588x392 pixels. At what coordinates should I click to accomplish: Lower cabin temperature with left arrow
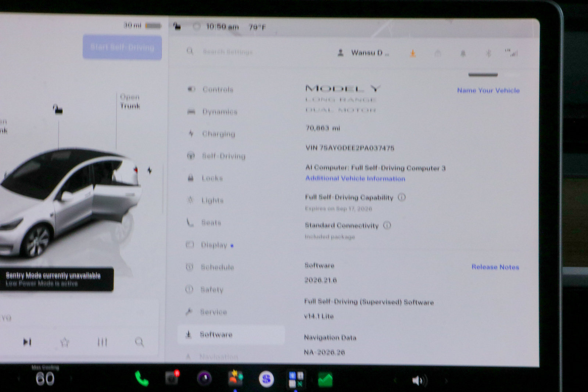click(x=18, y=378)
